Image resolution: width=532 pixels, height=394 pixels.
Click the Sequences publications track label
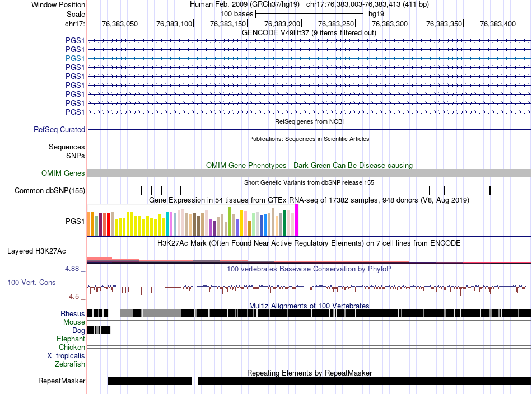tap(67, 147)
